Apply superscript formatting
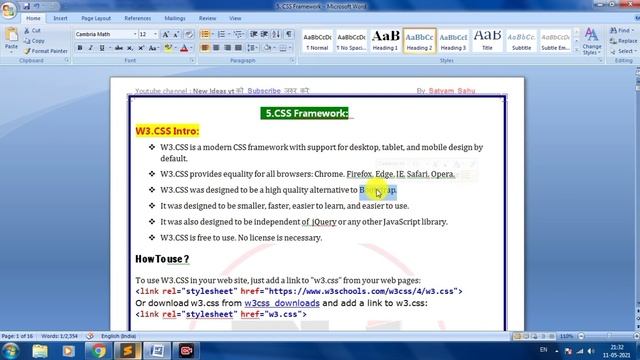This screenshot has width=640, height=360. [141, 48]
